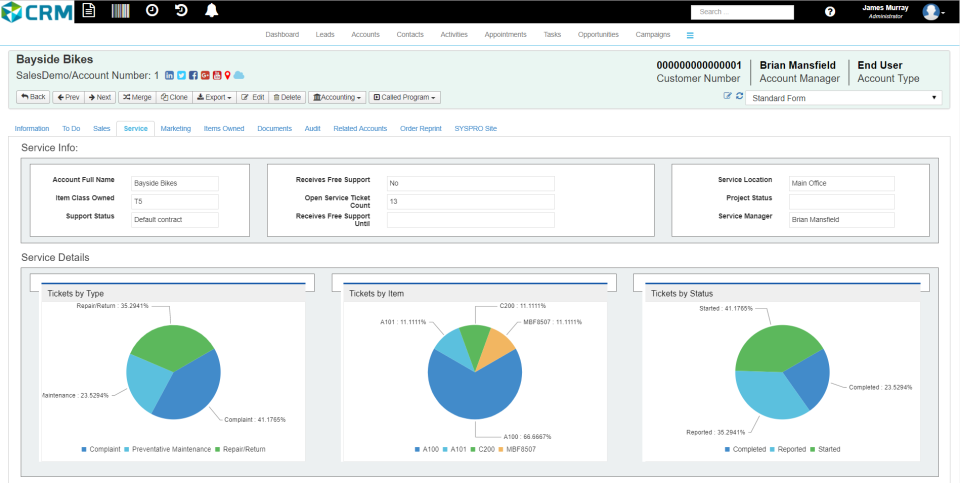Screen dimensions: 960x483
Task: Open the map location pin icon
Action: click(x=228, y=75)
